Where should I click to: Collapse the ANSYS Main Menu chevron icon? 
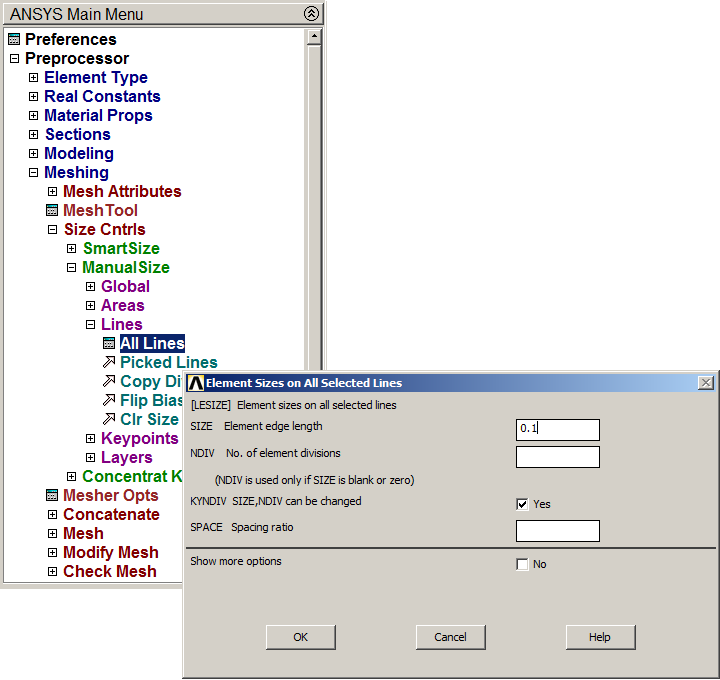click(x=311, y=14)
